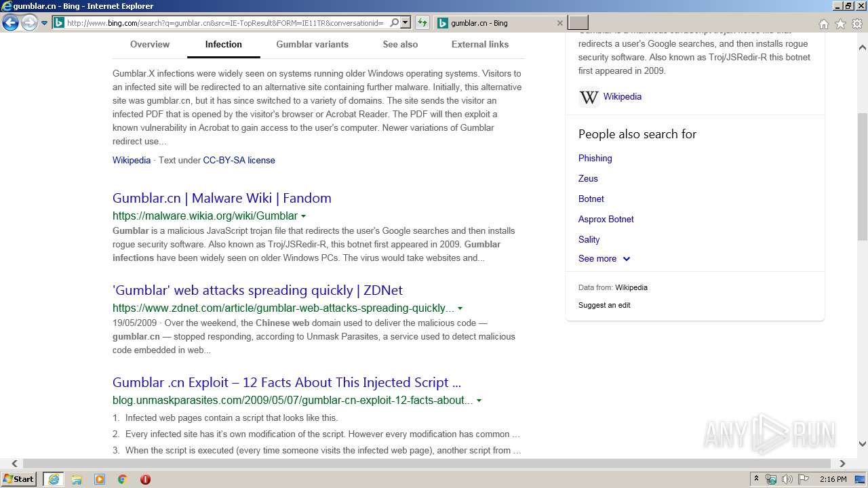Launch Chrome from the taskbar
This screenshot has height=488, width=868.
click(x=123, y=479)
